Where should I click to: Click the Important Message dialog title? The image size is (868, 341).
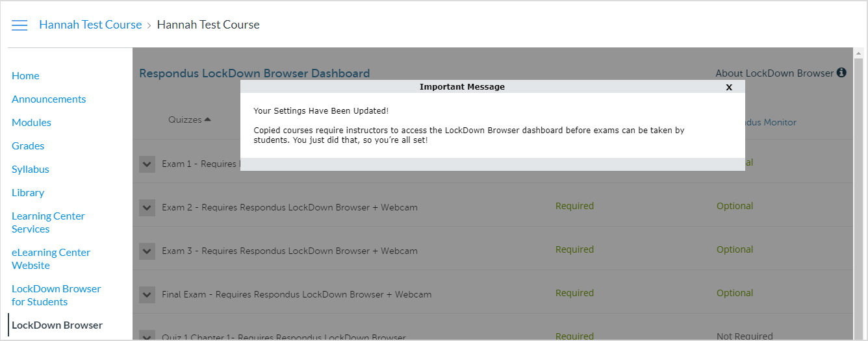(x=462, y=86)
